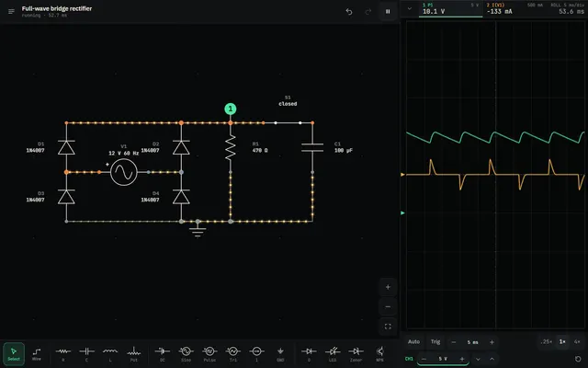The height and width of the screenshot is (368, 588).
Task: Pick the capacitor C component
Action: click(x=86, y=353)
